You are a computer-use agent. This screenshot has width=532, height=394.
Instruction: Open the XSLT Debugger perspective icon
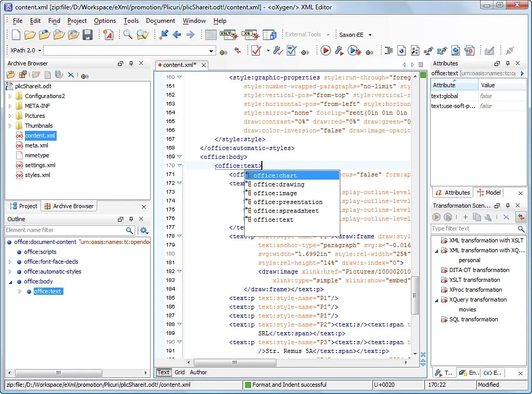[x=229, y=35]
